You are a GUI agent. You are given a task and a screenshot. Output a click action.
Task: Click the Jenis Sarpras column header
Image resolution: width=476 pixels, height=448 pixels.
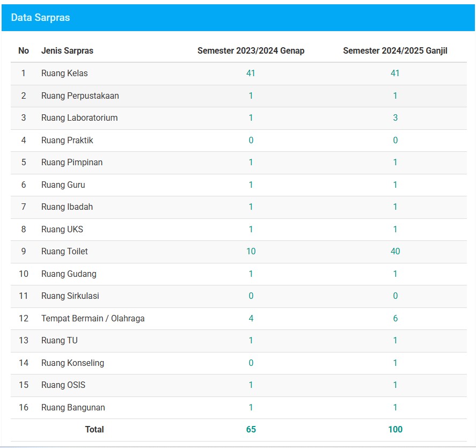coord(67,51)
